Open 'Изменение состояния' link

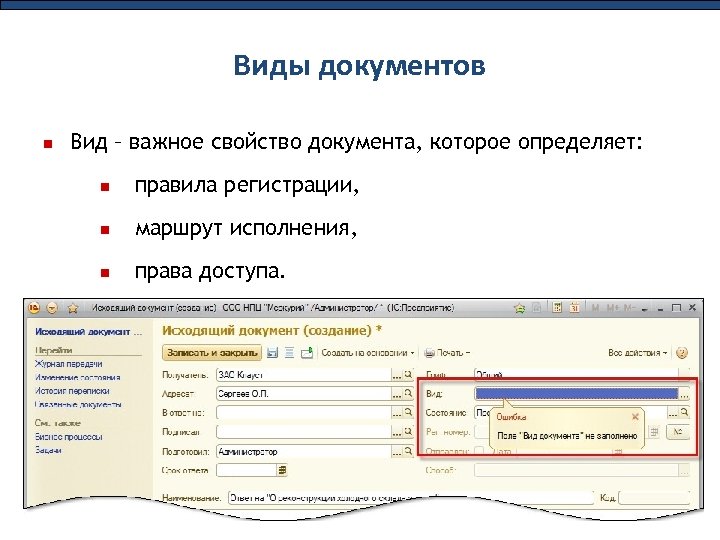pos(78,377)
